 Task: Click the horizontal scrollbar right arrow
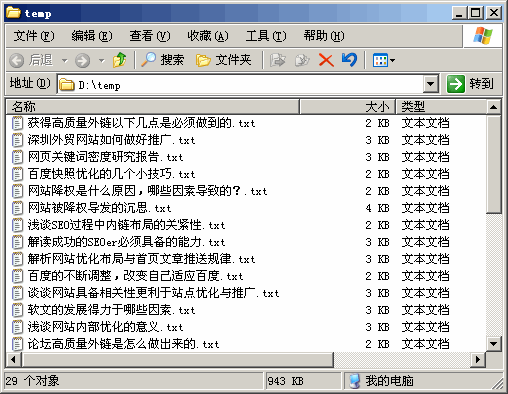[478, 360]
